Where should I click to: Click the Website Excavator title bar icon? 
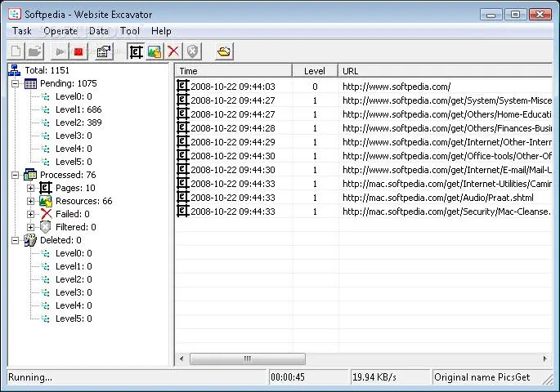[15, 14]
